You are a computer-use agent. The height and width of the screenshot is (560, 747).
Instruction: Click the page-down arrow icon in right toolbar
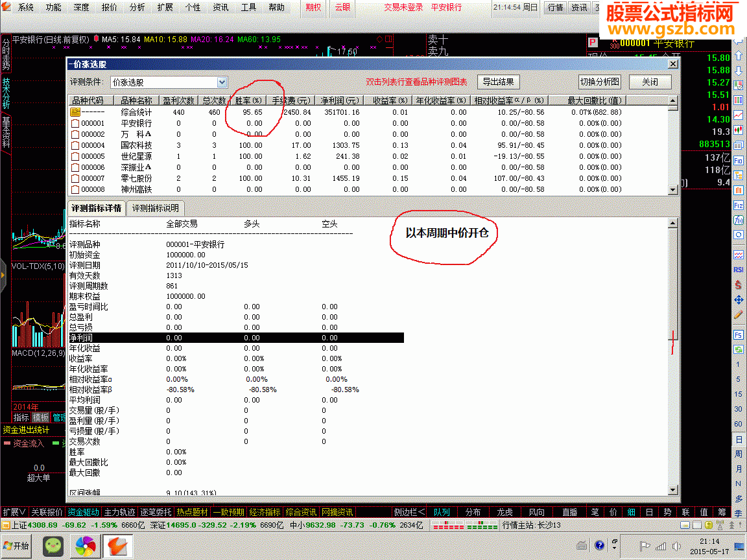coord(739,71)
